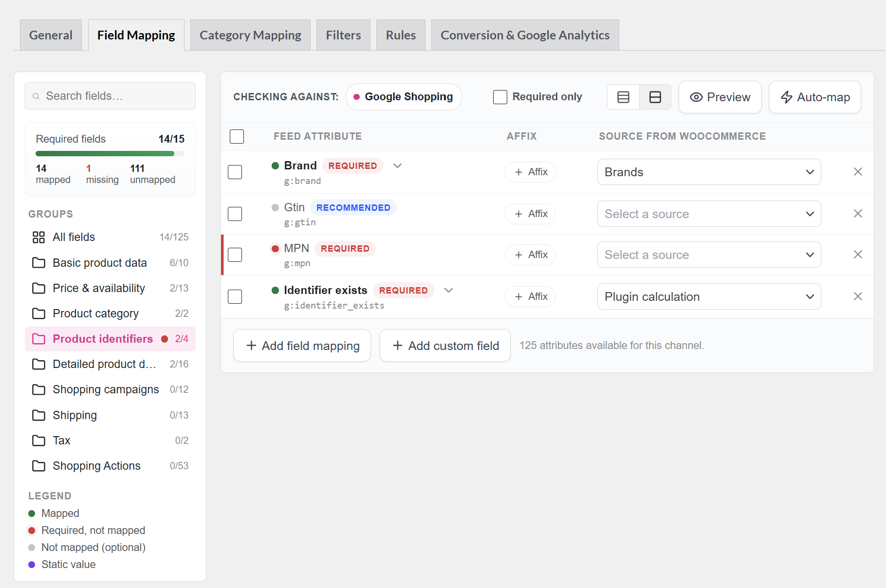Go to the Rules tab
This screenshot has height=588, width=886.
coord(401,35)
